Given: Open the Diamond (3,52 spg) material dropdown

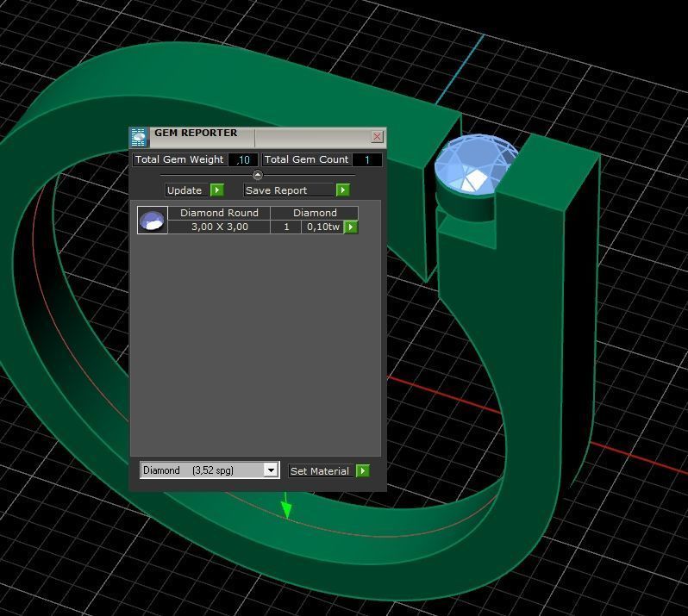Looking at the screenshot, I should pyautogui.click(x=271, y=470).
